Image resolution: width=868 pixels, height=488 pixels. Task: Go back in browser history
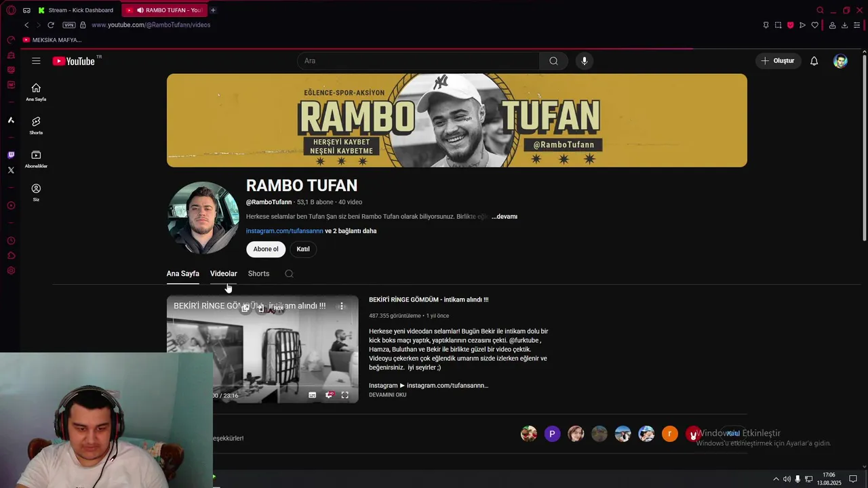(26, 25)
